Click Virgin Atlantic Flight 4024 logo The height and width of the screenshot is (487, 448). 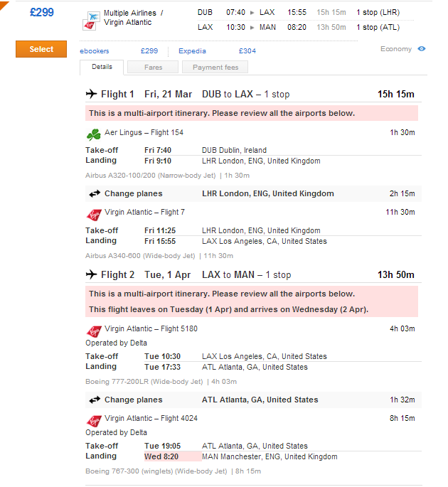point(94,421)
